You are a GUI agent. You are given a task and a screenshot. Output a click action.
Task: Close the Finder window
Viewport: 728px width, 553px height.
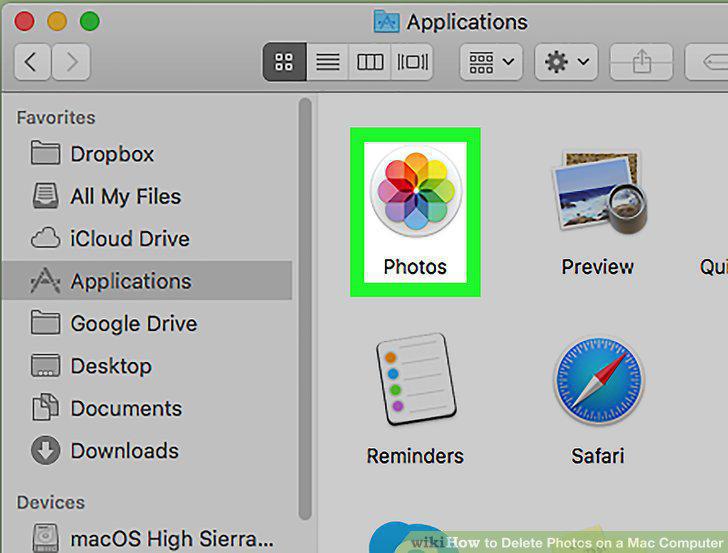click(x=24, y=21)
